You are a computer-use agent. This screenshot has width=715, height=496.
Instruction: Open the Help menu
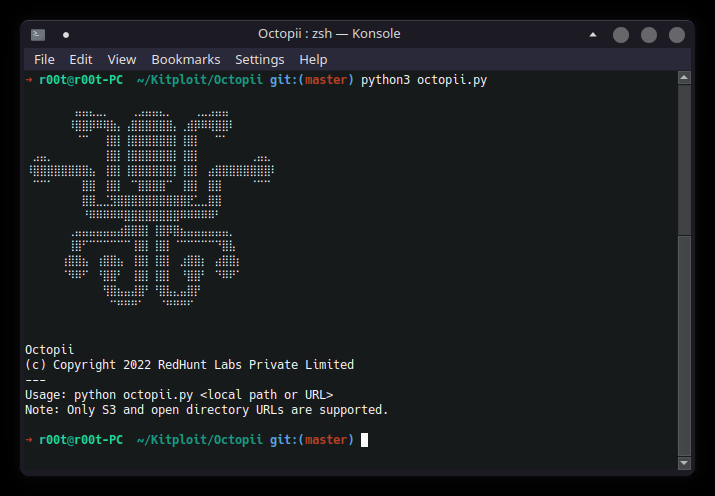(313, 60)
